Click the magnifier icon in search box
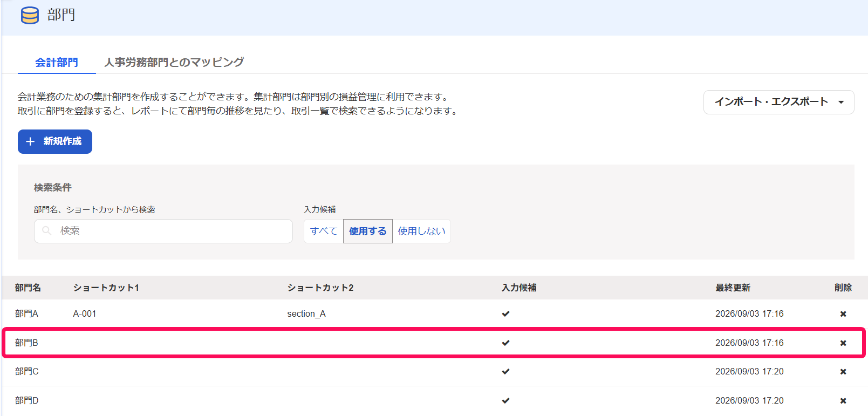 coord(47,231)
